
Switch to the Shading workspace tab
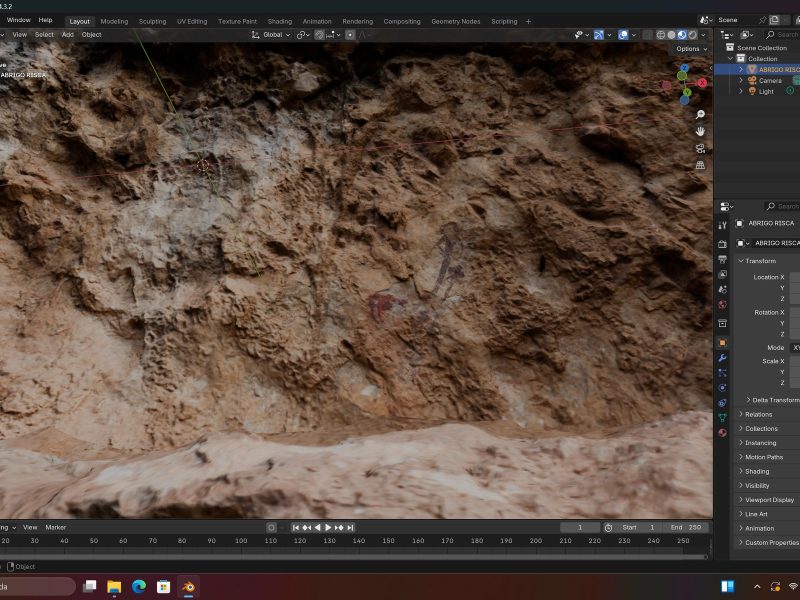tap(280, 21)
